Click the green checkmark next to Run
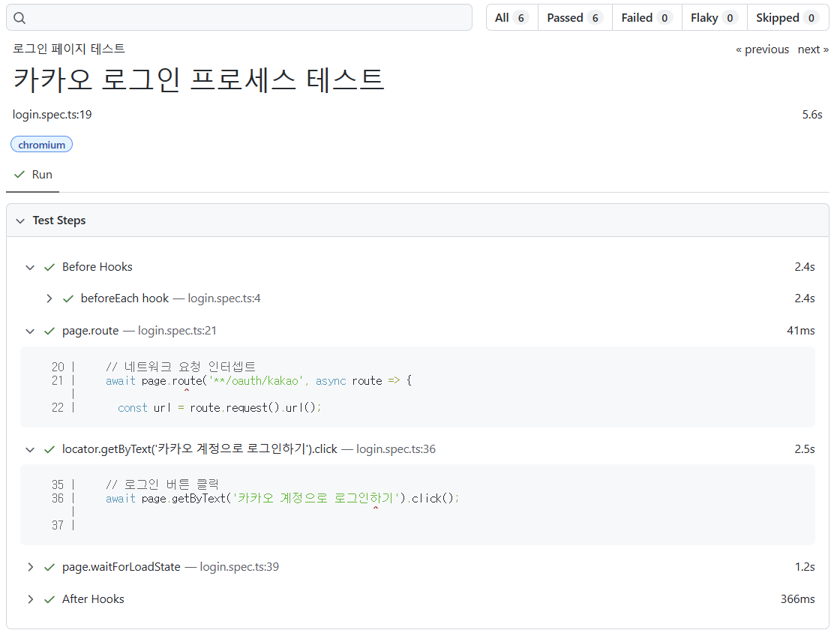 (x=19, y=175)
